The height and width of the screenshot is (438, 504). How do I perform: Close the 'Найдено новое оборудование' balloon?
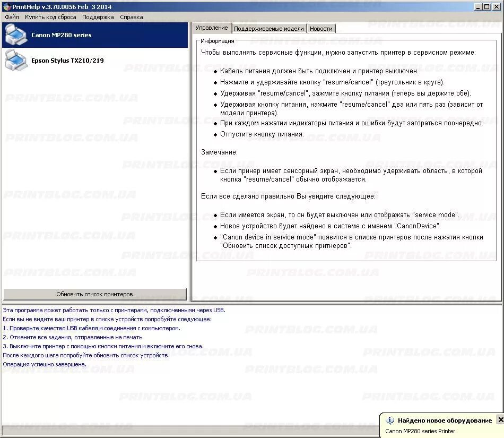coord(500,419)
